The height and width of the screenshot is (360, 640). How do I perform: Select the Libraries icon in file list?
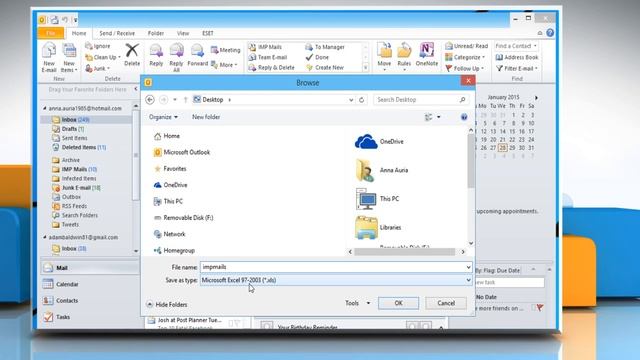point(366,227)
